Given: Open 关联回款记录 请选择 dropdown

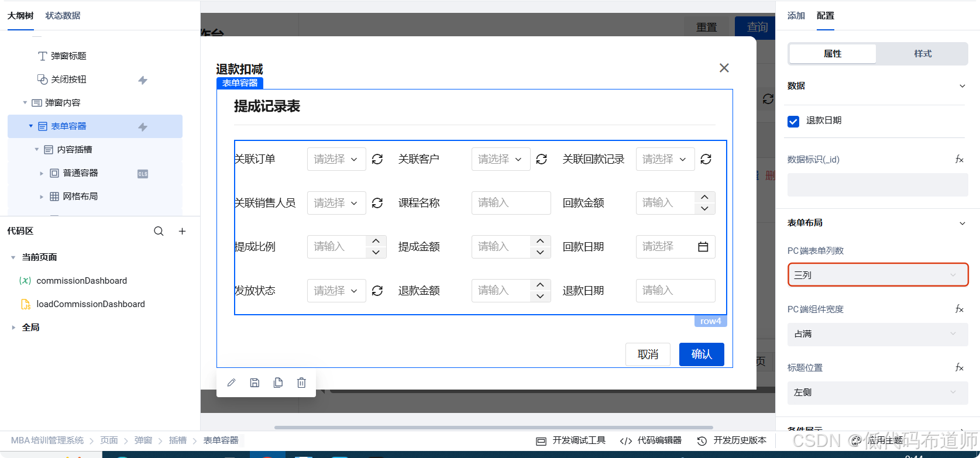Looking at the screenshot, I should (665, 159).
